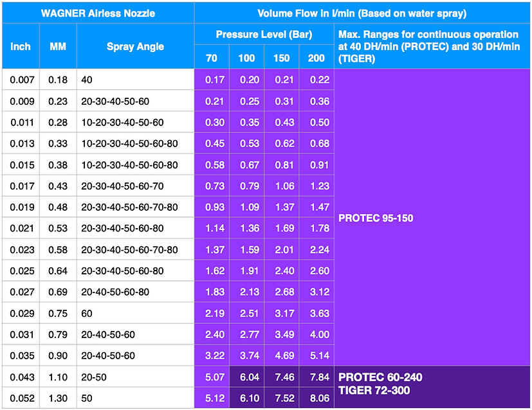The height and width of the screenshot is (410, 532).
Task: Click the 'inch' column header
Action: 21,46
